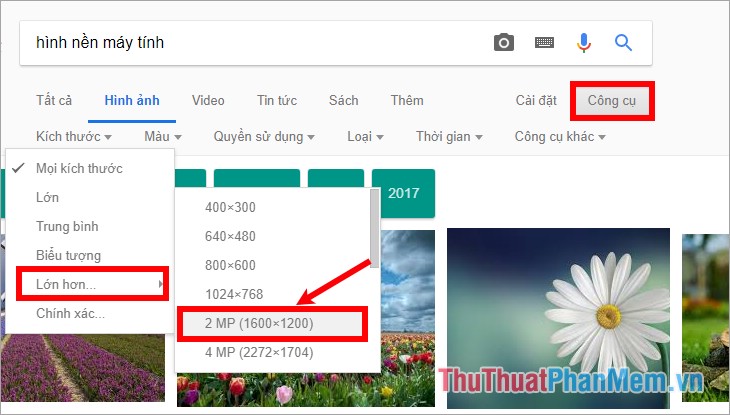Expand 'Quyền sử dụng' dropdown
The image size is (730, 415).
point(264,136)
